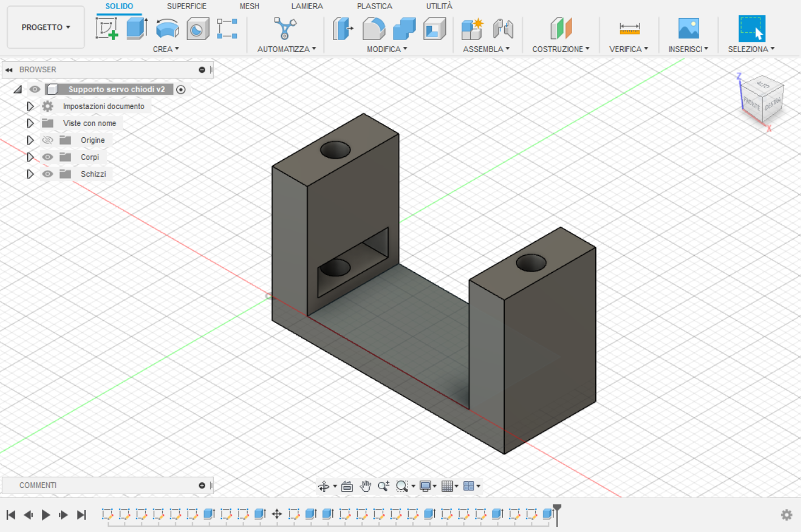Select the Move feature in the timeline

coord(277,514)
